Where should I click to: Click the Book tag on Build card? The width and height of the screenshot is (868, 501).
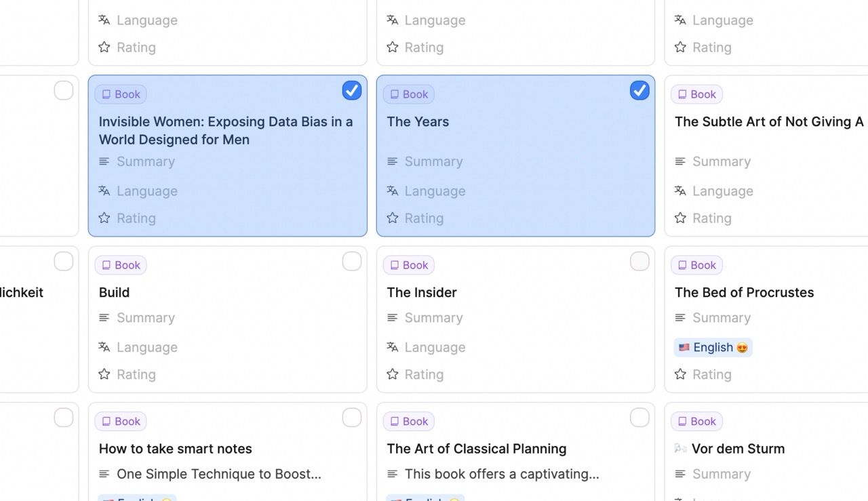[121, 265]
